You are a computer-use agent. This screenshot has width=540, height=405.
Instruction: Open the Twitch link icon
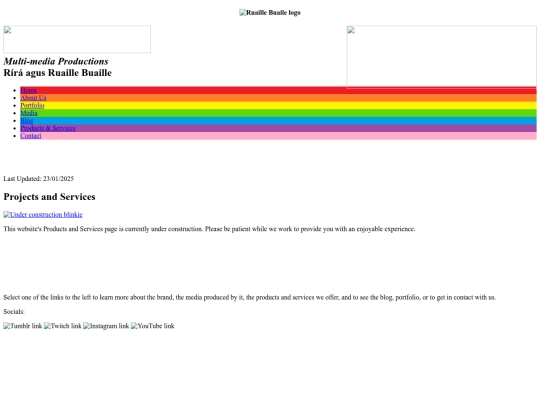(x=63, y=326)
